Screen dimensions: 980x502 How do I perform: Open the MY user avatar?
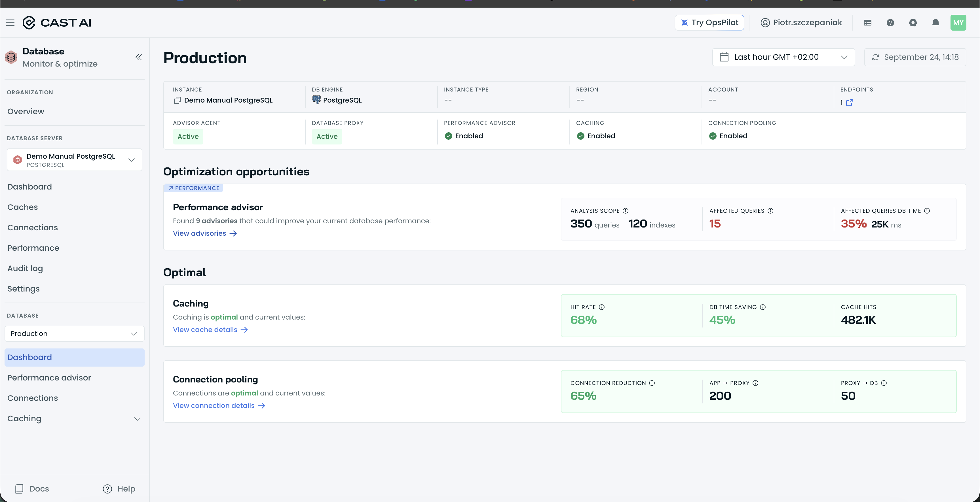[x=958, y=23]
